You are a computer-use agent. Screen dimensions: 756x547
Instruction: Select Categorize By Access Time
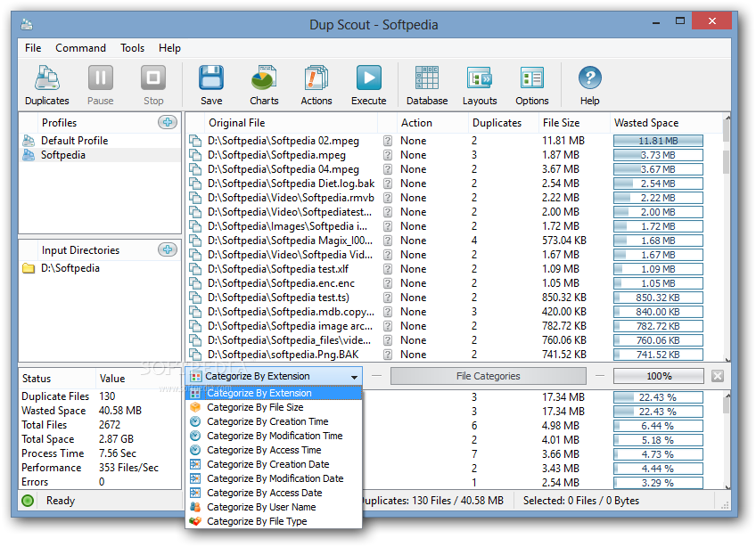pos(274,450)
